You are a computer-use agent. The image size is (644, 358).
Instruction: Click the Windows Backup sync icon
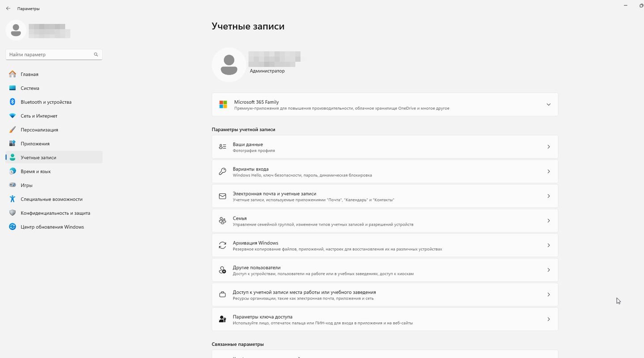coord(222,245)
